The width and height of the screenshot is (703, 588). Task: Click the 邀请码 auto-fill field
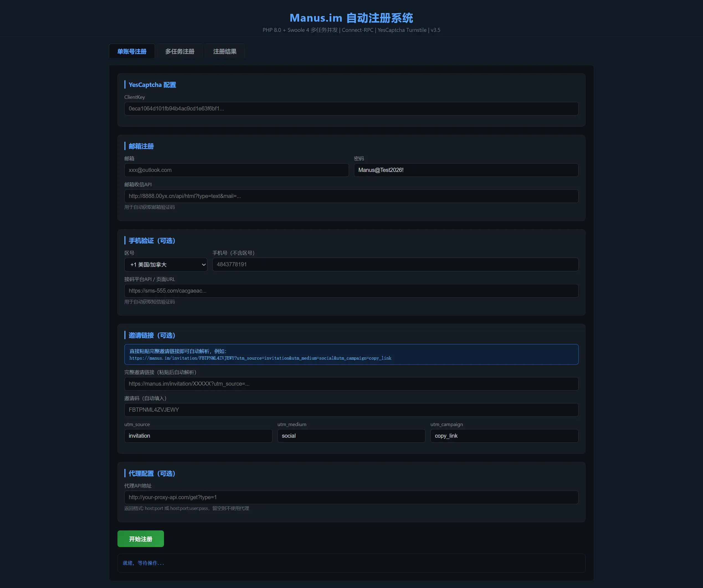(351, 410)
